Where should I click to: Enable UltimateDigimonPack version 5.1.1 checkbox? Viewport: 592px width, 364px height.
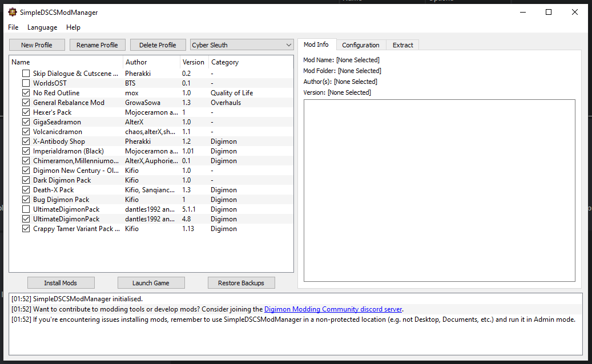(26, 209)
